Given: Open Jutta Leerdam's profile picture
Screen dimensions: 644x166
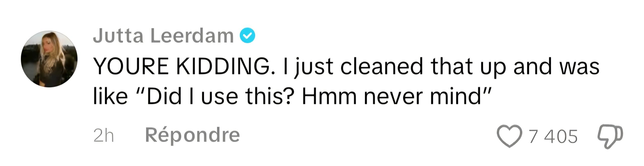Looking at the screenshot, I should [49, 59].
